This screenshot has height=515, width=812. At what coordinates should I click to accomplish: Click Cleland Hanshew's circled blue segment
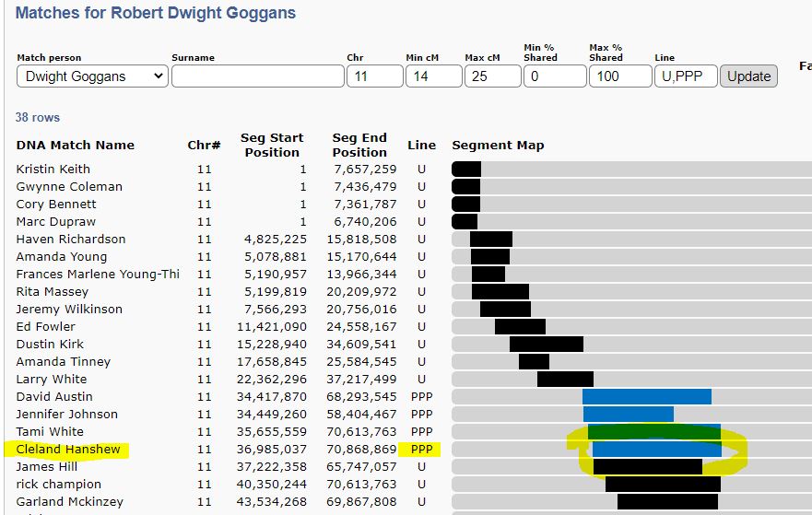[656, 450]
